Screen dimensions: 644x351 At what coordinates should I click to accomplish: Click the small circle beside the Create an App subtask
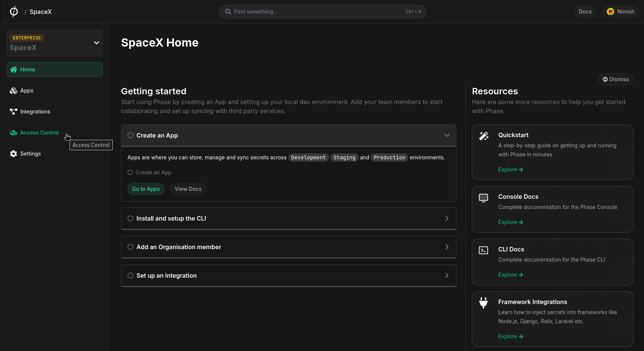[x=130, y=172]
